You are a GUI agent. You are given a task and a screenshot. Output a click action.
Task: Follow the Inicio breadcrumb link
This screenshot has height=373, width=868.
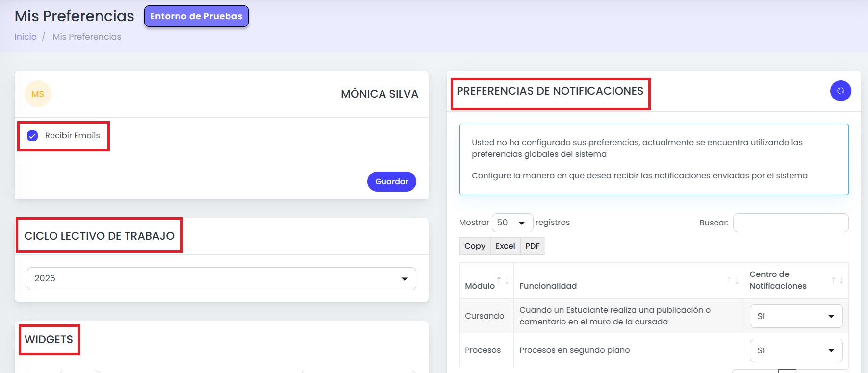26,37
